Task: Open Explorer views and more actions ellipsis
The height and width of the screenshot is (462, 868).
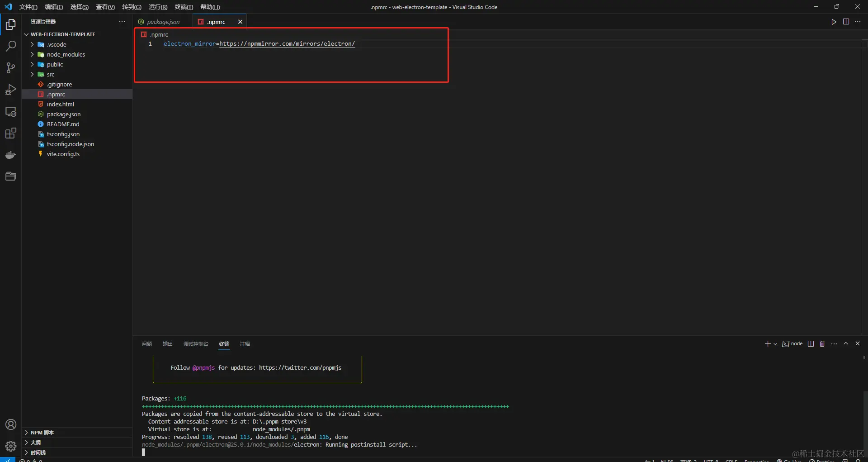Action: pos(122,22)
